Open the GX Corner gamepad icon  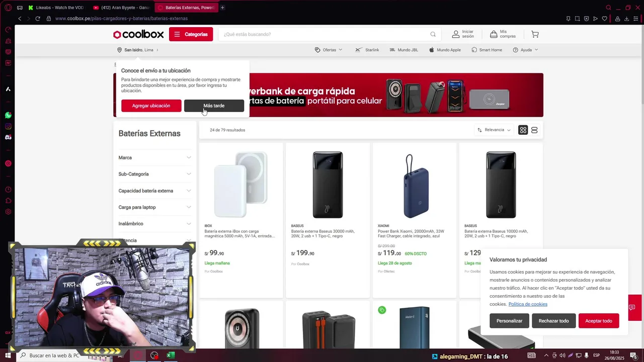point(19,8)
